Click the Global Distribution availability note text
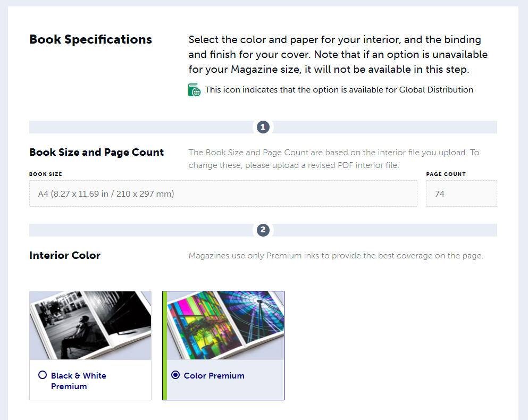The height and width of the screenshot is (420, 528). [339, 90]
